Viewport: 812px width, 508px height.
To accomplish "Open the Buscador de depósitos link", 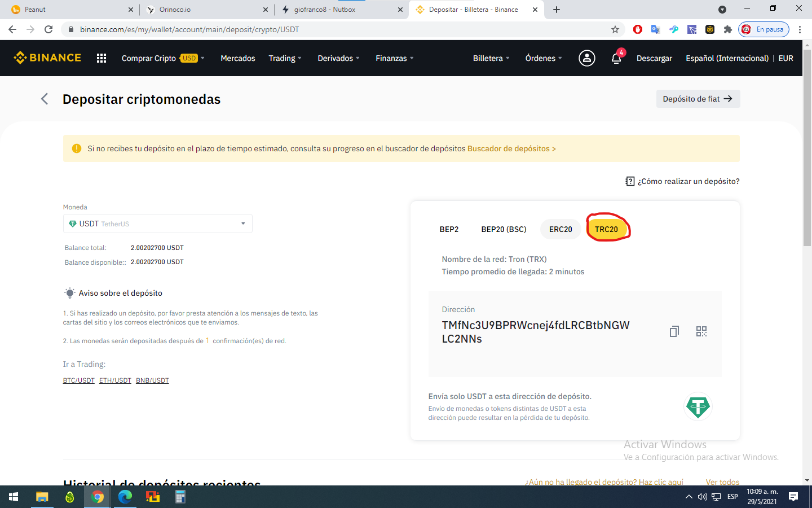I will [x=511, y=148].
